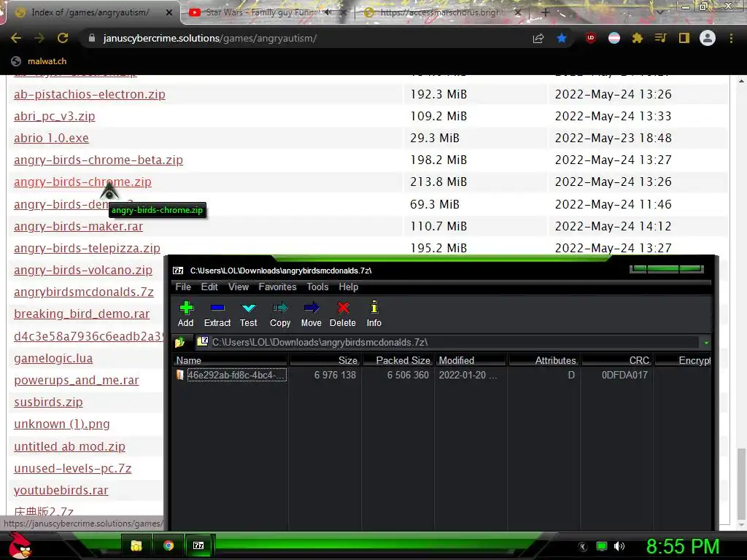Open the File menu in 7-Zip
Screen dimensions: 747x560
click(183, 287)
